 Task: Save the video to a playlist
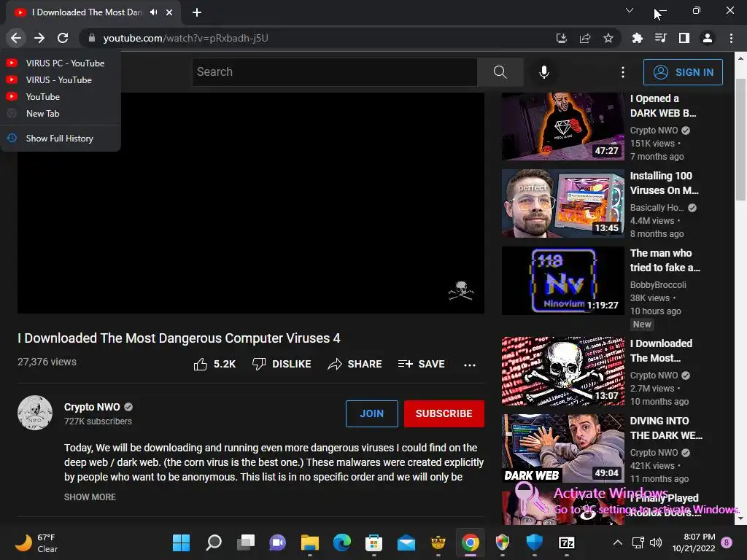[421, 365]
